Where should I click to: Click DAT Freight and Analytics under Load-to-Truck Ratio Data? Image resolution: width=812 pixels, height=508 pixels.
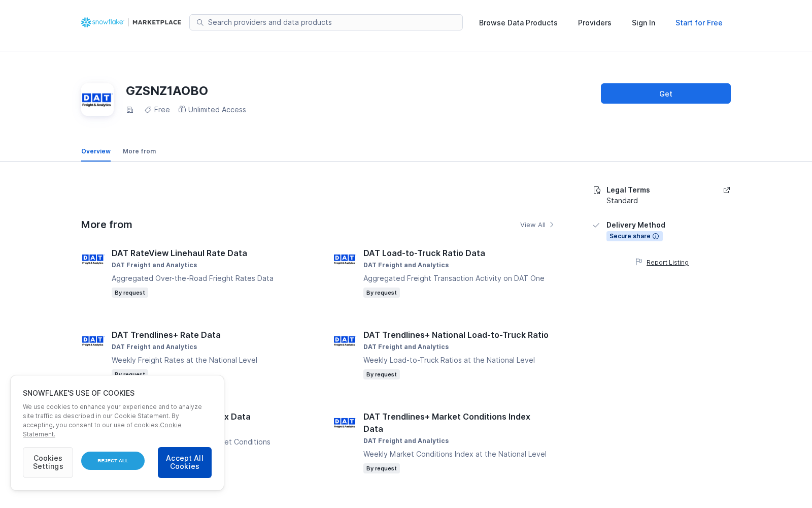coord(406,265)
